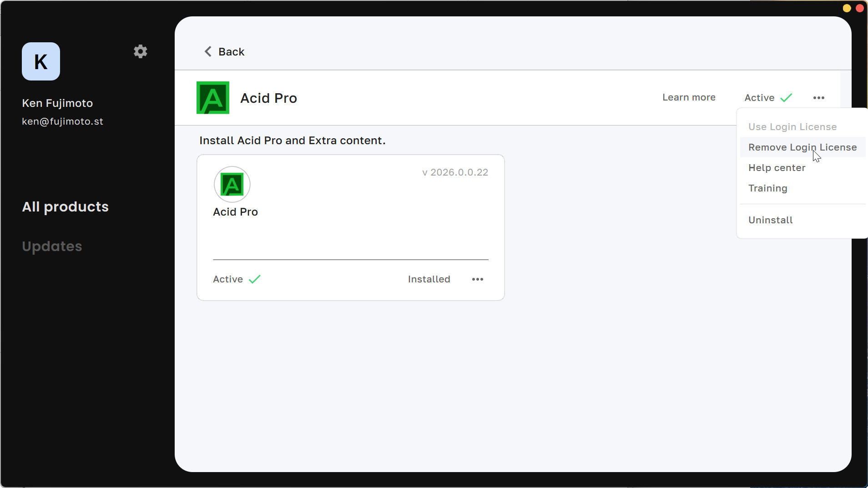Close the header three-dots options menu
The image size is (868, 488).
pos(819,98)
